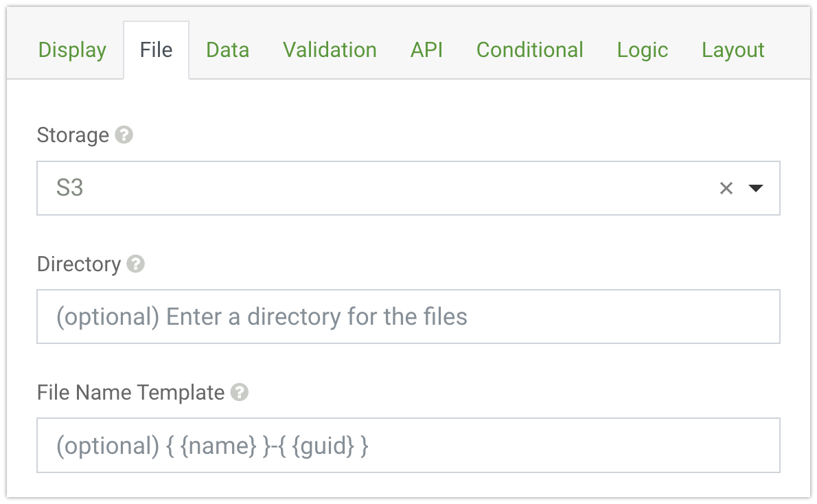The width and height of the screenshot is (817, 504).
Task: Click the S3 value text in Storage
Action: click(70, 188)
